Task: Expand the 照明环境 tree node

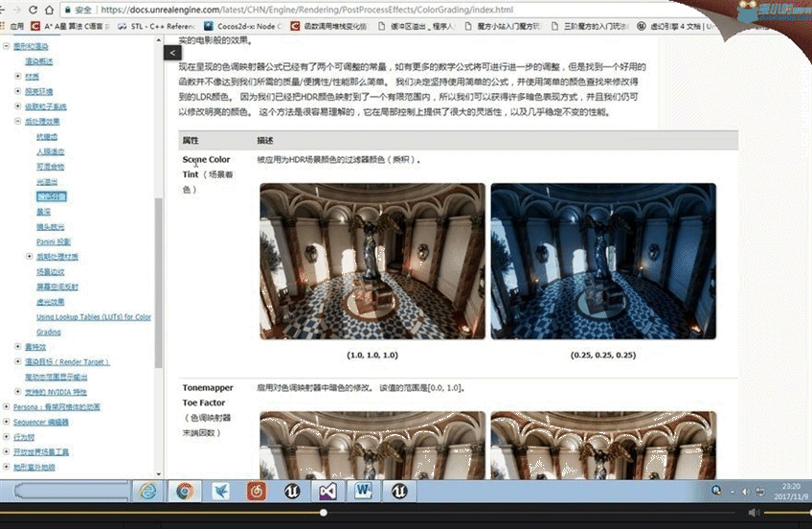Action: click(x=17, y=91)
